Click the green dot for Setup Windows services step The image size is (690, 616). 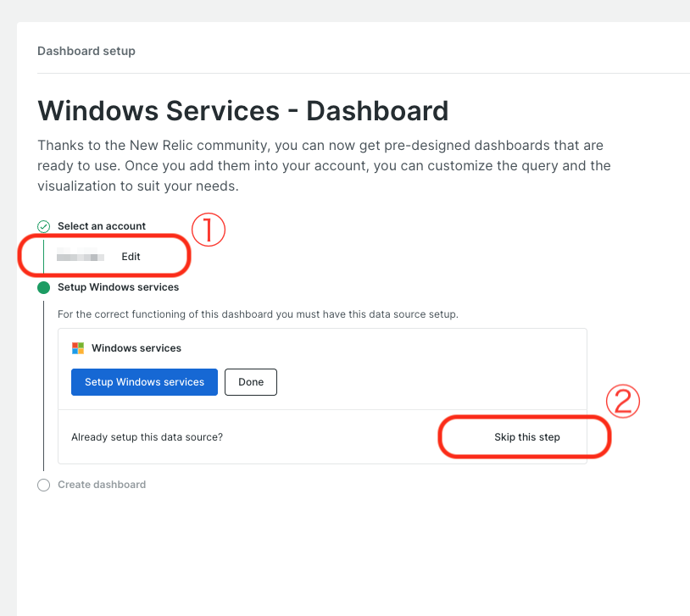[43, 287]
